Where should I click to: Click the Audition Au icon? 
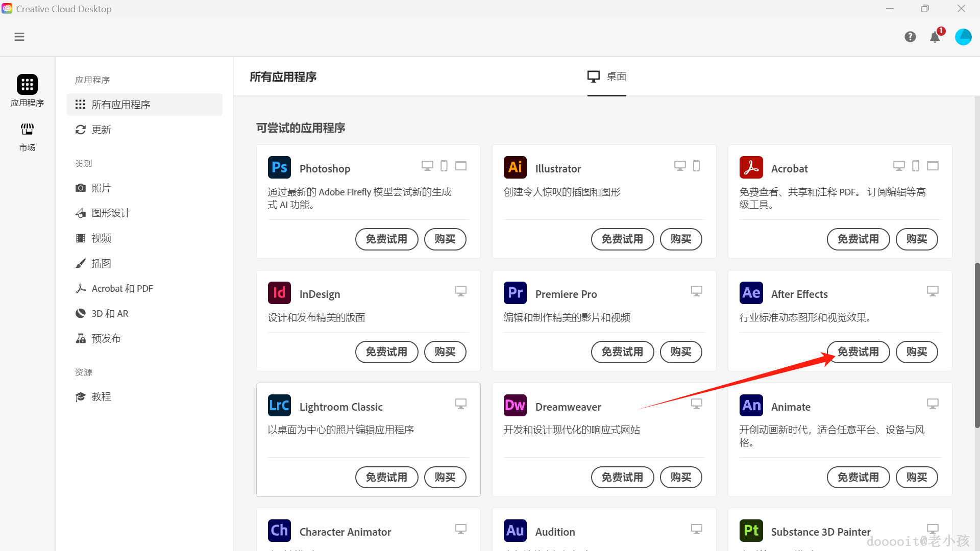(515, 530)
